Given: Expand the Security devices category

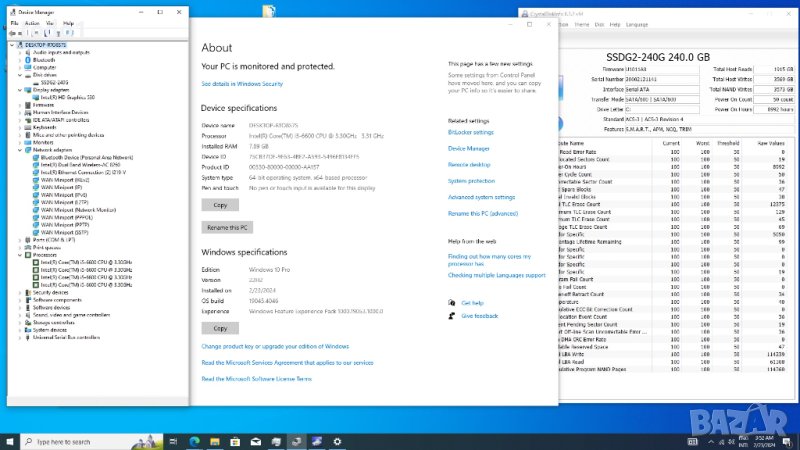Looking at the screenshot, I should coord(22,292).
